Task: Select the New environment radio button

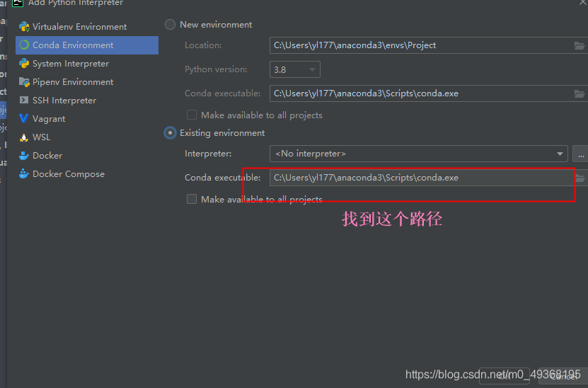Action: pyautogui.click(x=170, y=25)
